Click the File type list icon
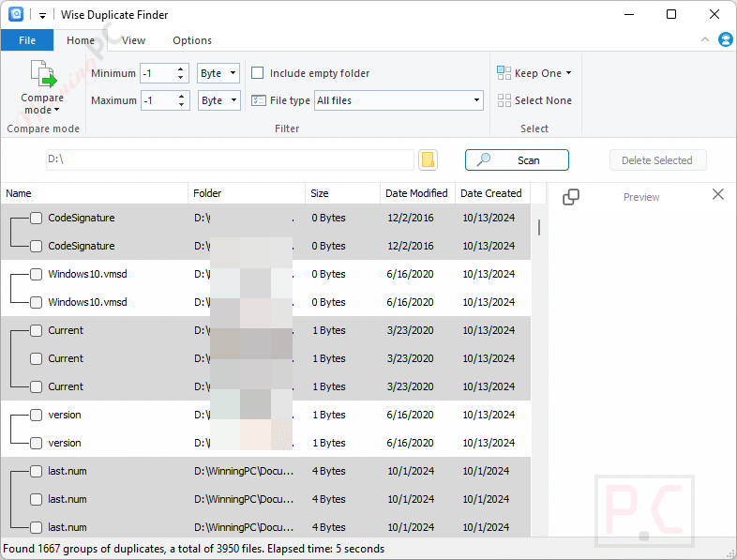The image size is (737, 560). pos(259,100)
